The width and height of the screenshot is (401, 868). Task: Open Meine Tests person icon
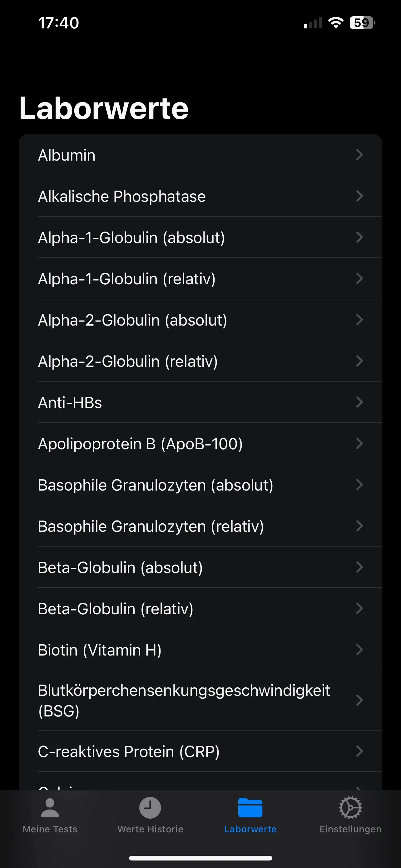click(50, 808)
